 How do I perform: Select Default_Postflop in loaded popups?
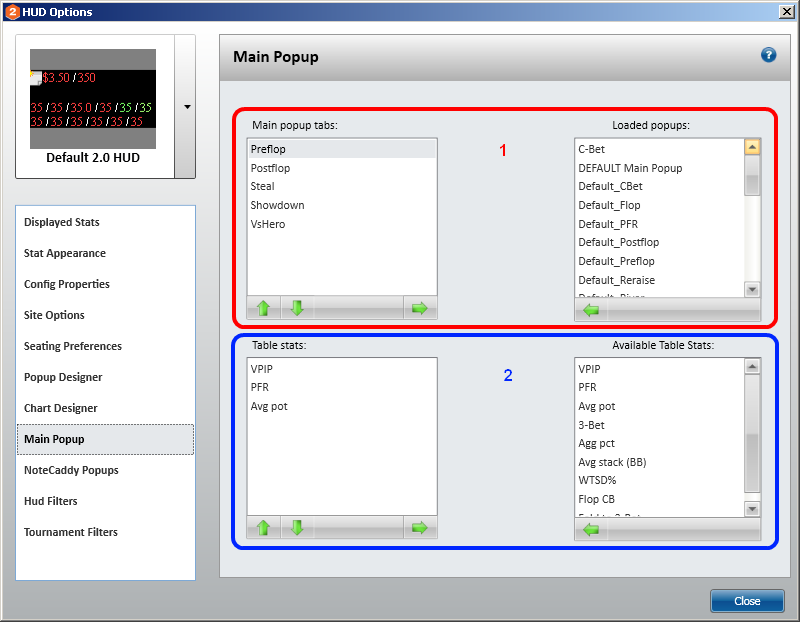point(660,242)
